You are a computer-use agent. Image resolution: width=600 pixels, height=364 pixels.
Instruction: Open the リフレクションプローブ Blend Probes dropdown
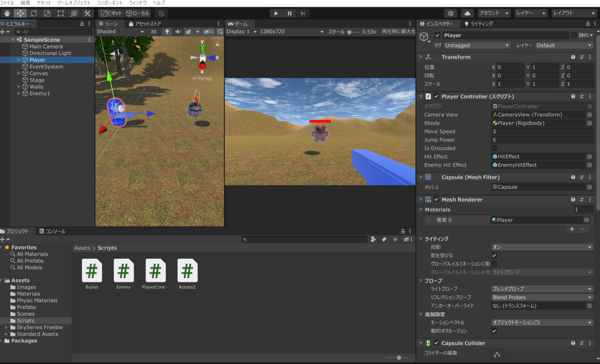(x=542, y=297)
